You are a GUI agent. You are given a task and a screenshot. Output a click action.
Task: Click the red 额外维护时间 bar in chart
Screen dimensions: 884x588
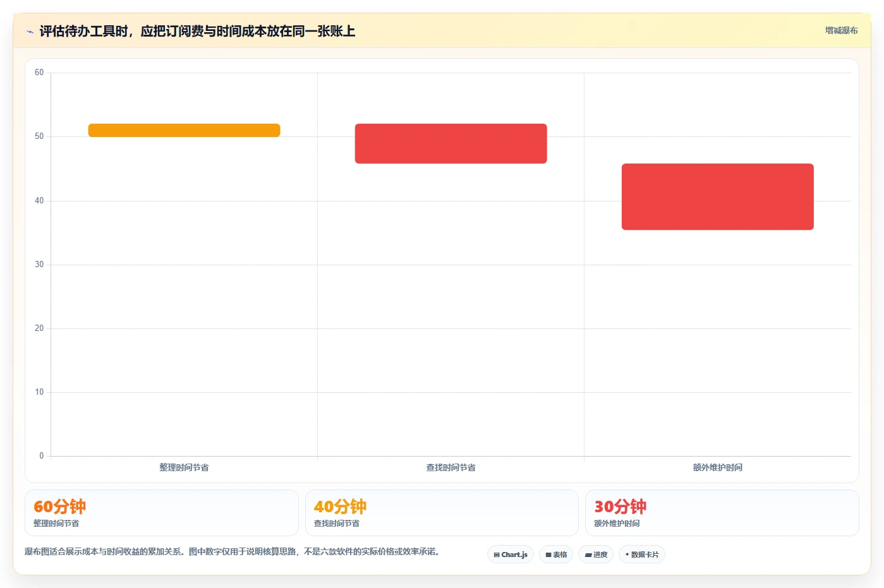tap(717, 196)
